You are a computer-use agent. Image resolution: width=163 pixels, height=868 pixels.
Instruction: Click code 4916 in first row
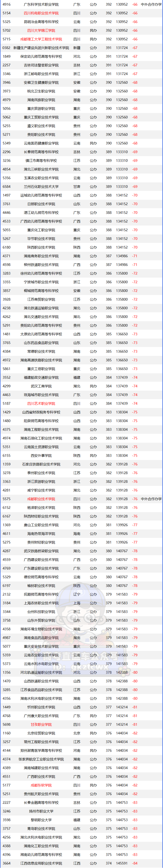7,4
